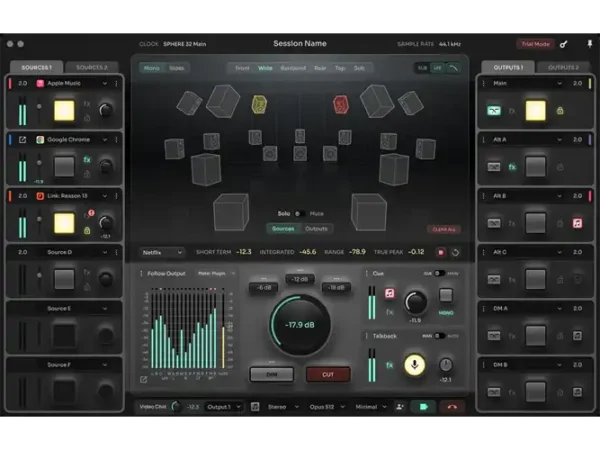
Task: Toggle the Google Chrome source select pad
Action: pyautogui.click(x=64, y=166)
